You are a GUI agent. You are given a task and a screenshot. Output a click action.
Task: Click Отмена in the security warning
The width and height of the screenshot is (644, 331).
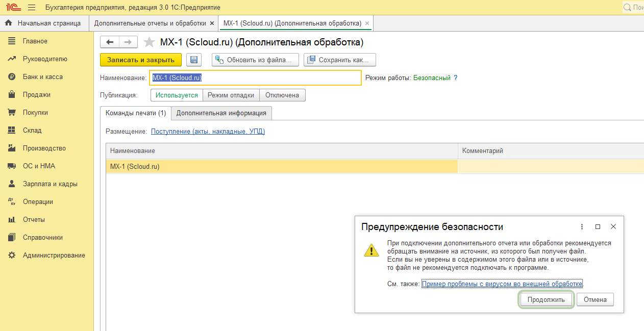click(x=595, y=299)
